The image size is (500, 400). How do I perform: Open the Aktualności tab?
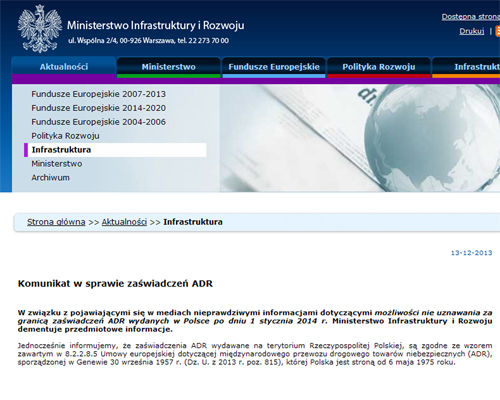tap(64, 67)
